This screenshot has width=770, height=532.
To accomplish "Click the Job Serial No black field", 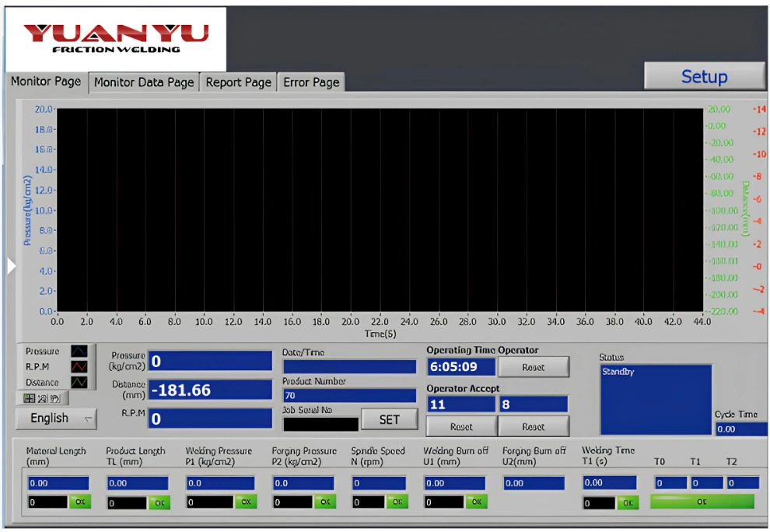I will point(320,425).
